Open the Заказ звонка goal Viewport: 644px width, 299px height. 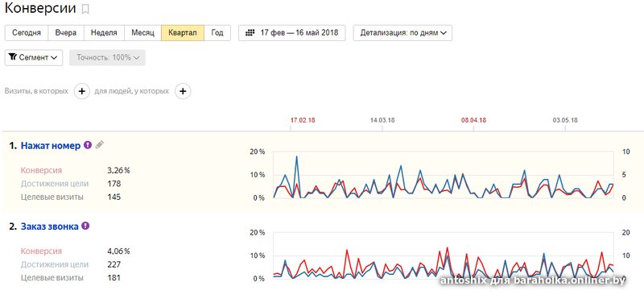(50, 226)
